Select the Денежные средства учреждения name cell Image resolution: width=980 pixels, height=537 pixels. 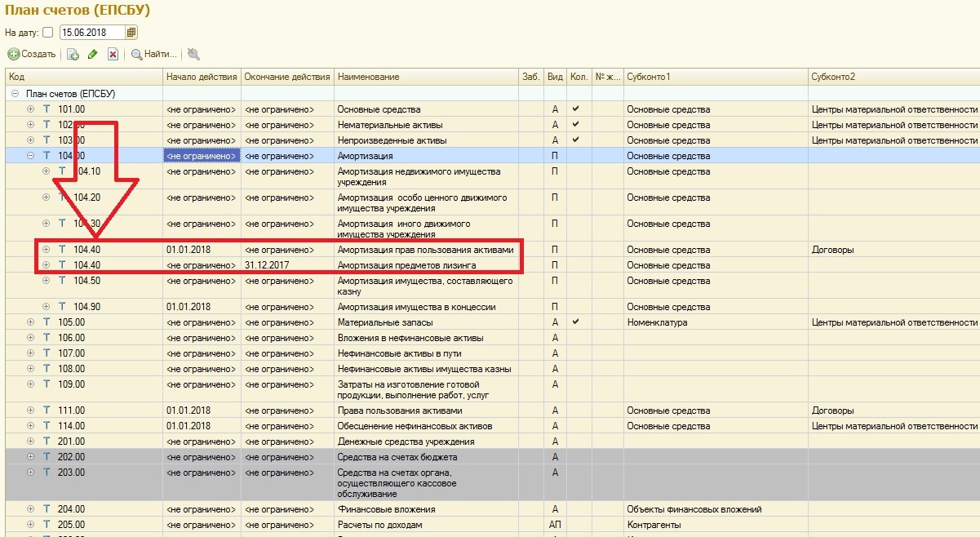(x=427, y=442)
